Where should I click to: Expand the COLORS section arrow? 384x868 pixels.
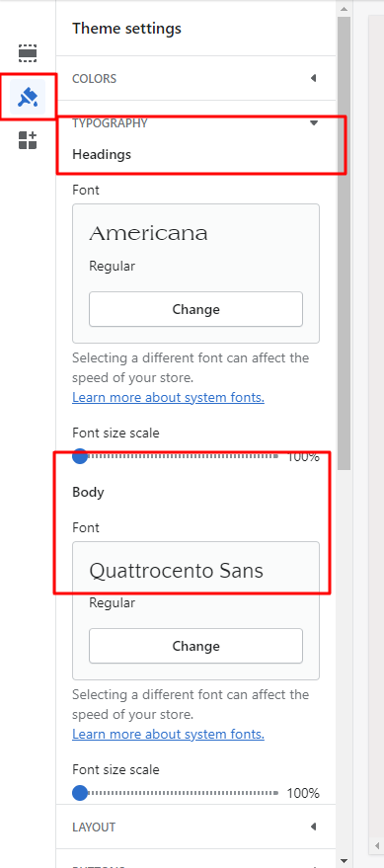313,78
